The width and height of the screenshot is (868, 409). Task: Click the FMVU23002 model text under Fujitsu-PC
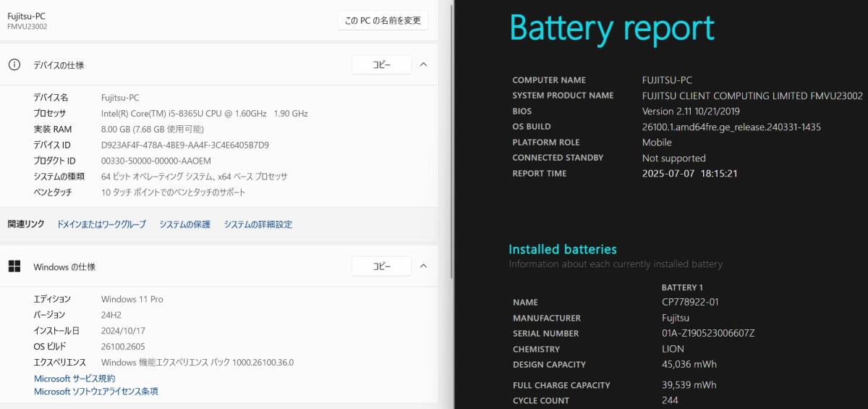[x=27, y=27]
